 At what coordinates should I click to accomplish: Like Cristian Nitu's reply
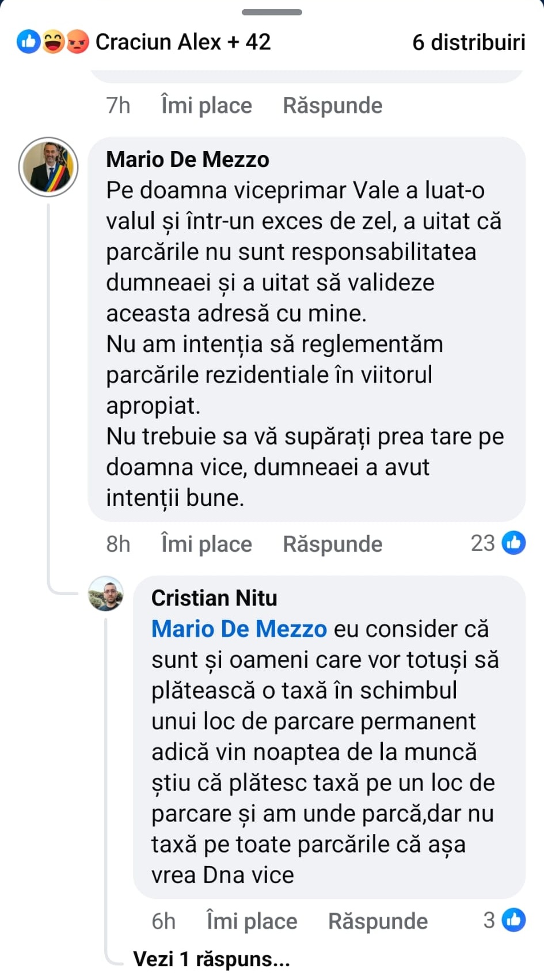(x=252, y=921)
